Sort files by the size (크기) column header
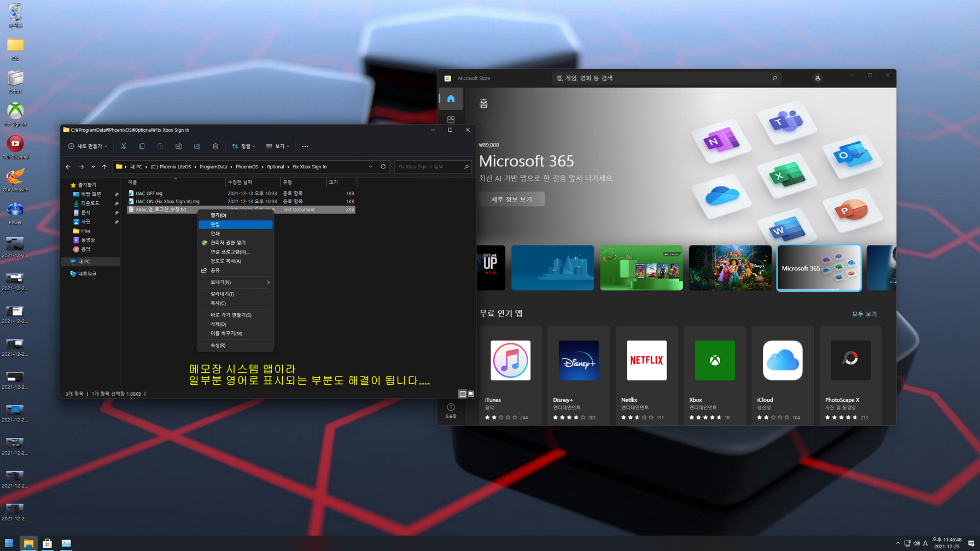Image resolution: width=980 pixels, height=551 pixels. click(x=341, y=182)
